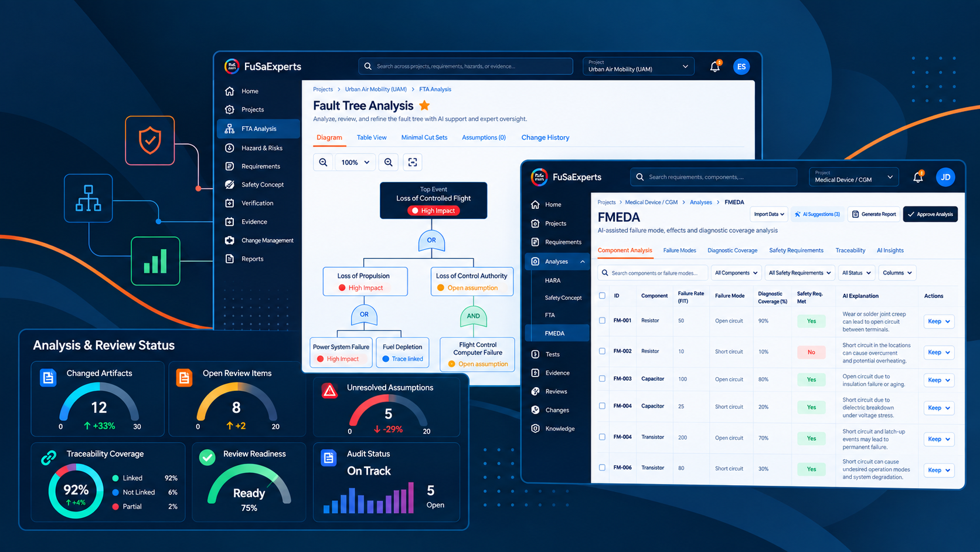Click zoom out magnifier in Fault Tree toolbar
980x552 pixels.
pos(323,162)
